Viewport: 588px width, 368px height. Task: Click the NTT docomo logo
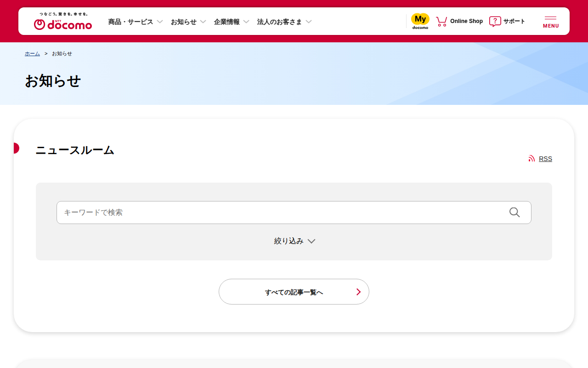pyautogui.click(x=63, y=21)
